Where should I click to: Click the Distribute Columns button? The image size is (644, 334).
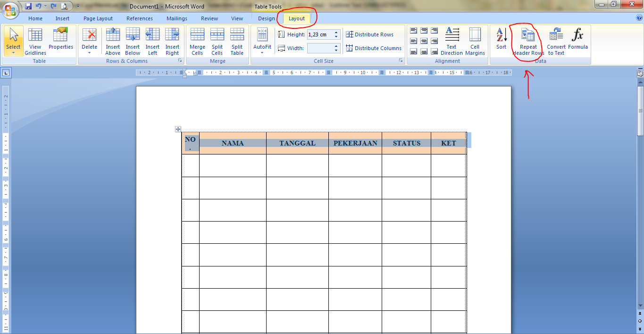(373, 48)
